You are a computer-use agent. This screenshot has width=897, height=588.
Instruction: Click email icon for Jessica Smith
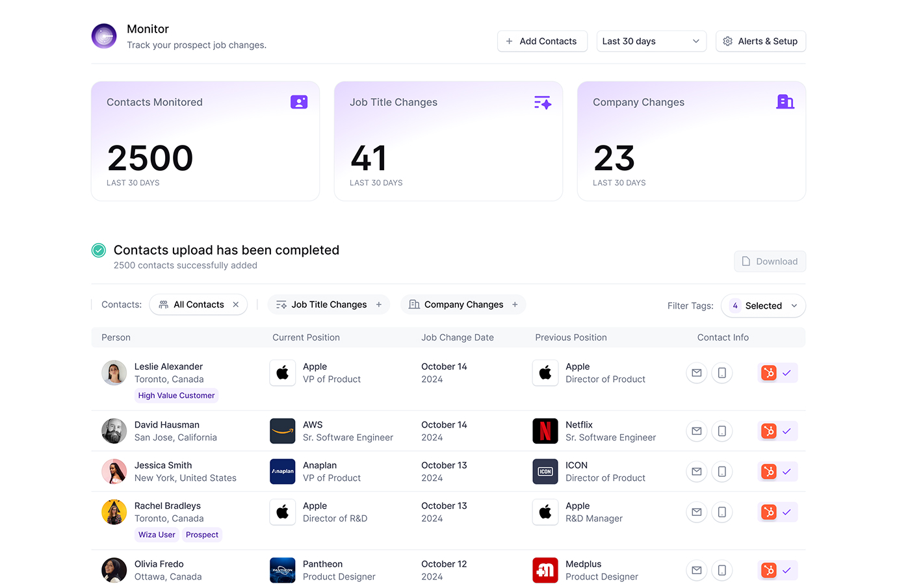[697, 472]
